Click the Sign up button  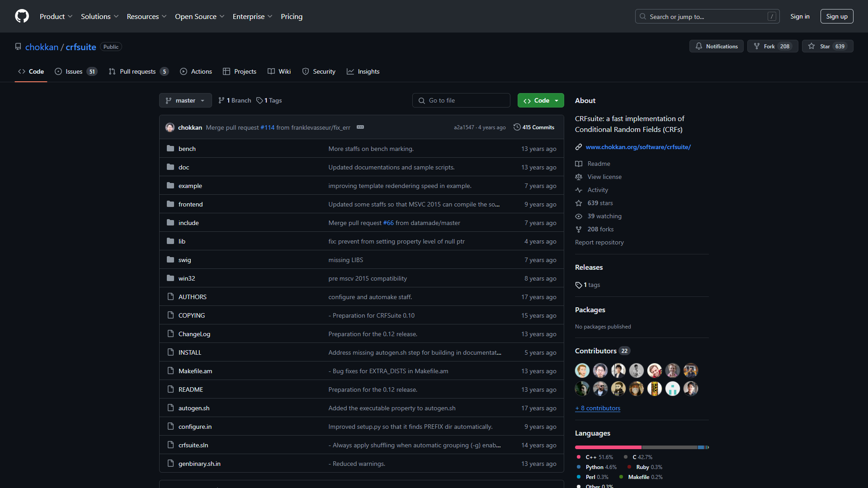pyautogui.click(x=836, y=16)
